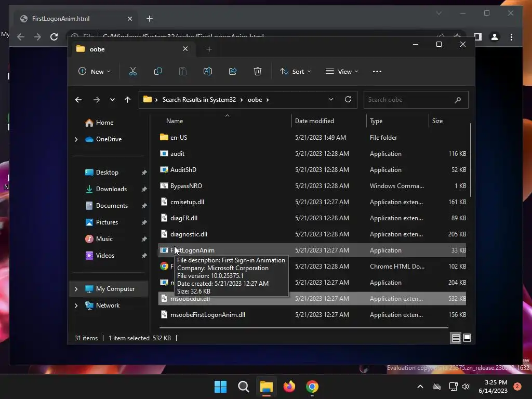Viewport: 532px width, 399px height.
Task: Expand the Network tree node
Action: coord(76,305)
